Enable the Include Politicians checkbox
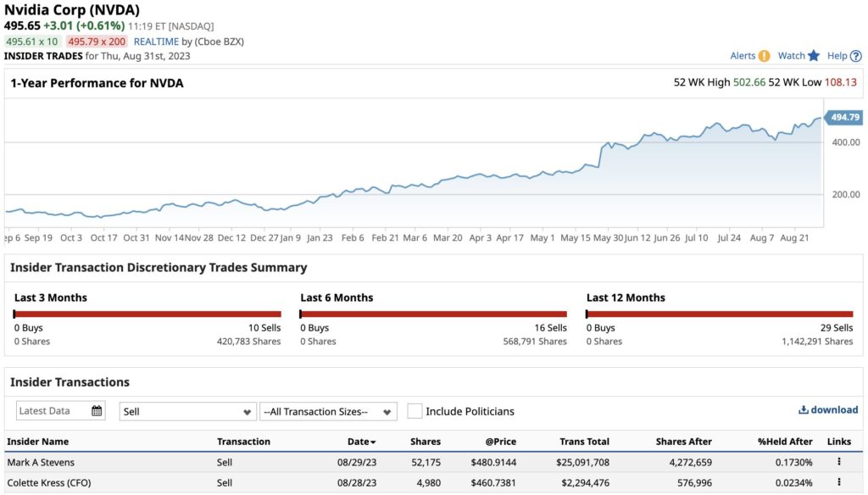The image size is (868, 495). 414,410
